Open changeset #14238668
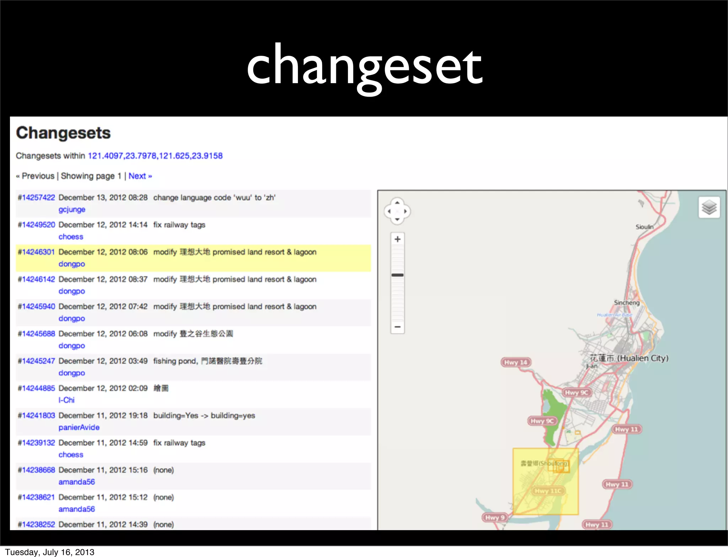 (x=36, y=470)
